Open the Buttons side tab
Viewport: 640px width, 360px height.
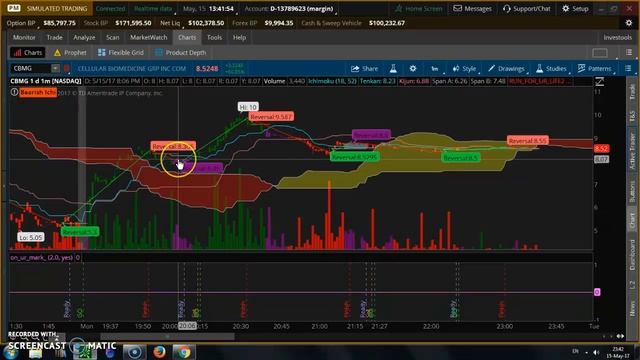[633, 191]
